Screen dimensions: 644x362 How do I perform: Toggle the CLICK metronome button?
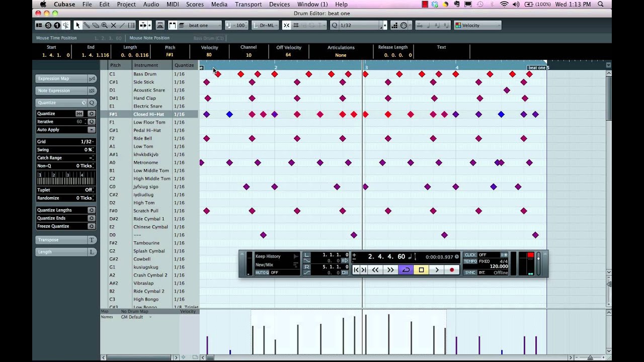click(470, 255)
